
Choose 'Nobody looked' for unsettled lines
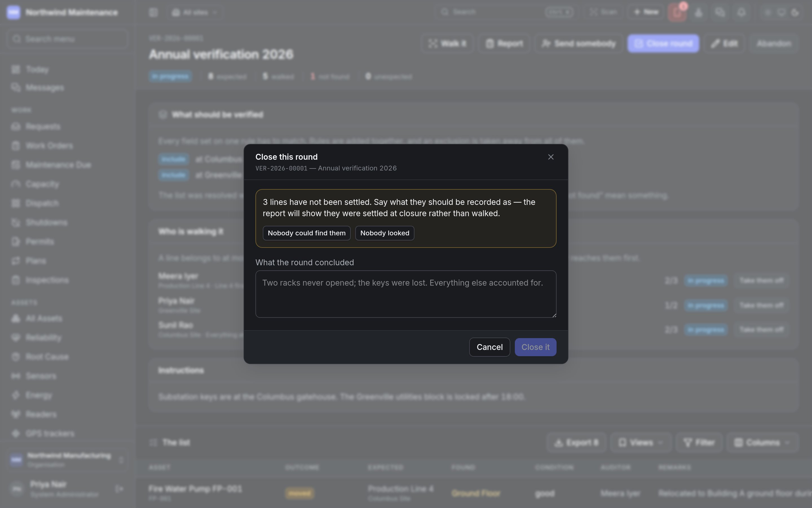385,233
